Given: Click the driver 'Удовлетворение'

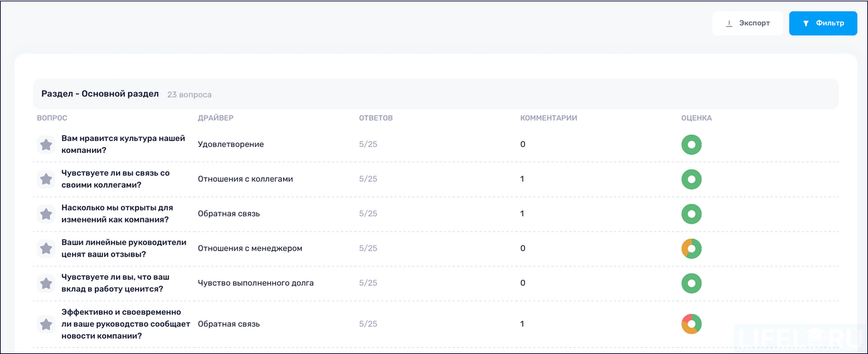Looking at the screenshot, I should pyautogui.click(x=231, y=144).
